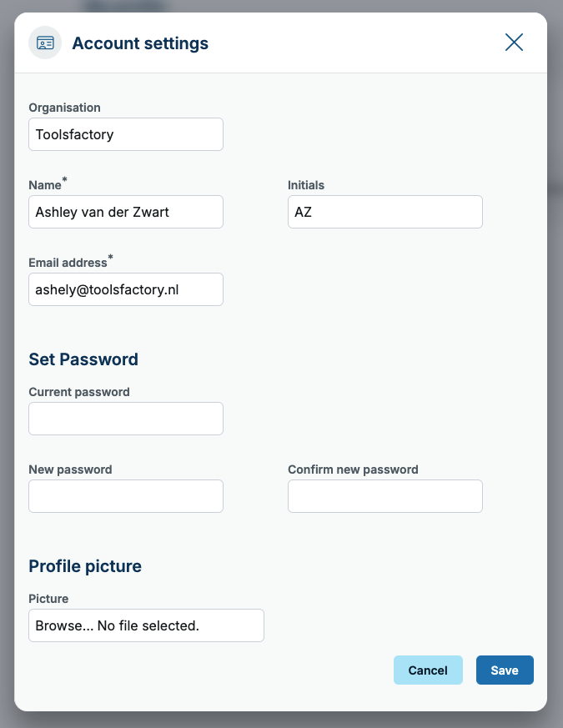Select the Confirm new password input box

point(385,496)
